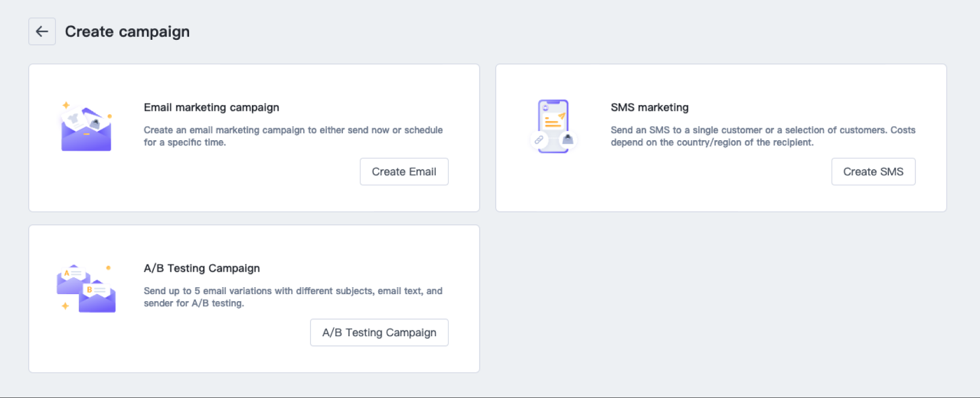980x398 pixels.
Task: Click the Create campaign page title
Action: [127, 32]
